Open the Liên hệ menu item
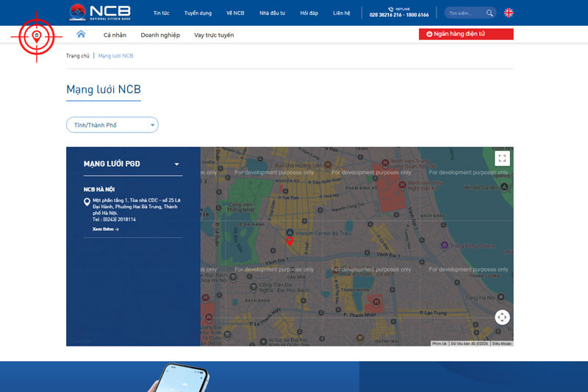The image size is (588, 392). point(342,13)
